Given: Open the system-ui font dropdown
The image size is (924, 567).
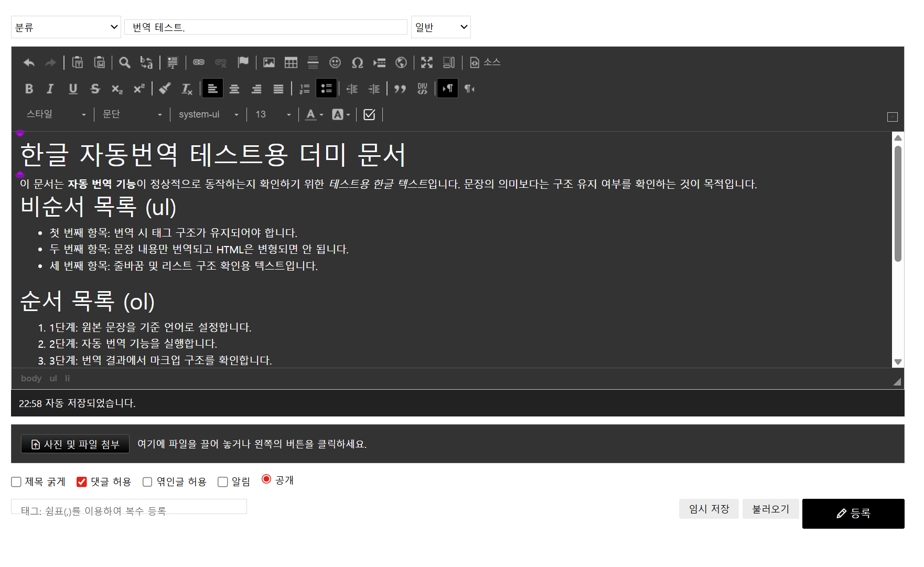Looking at the screenshot, I should point(208,114).
